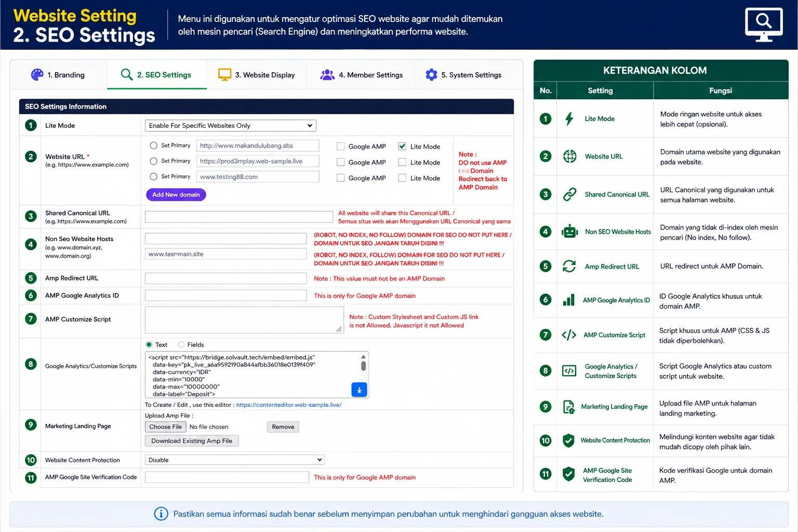Click the monitor search icon in header
798x532 pixels.
pos(763,24)
